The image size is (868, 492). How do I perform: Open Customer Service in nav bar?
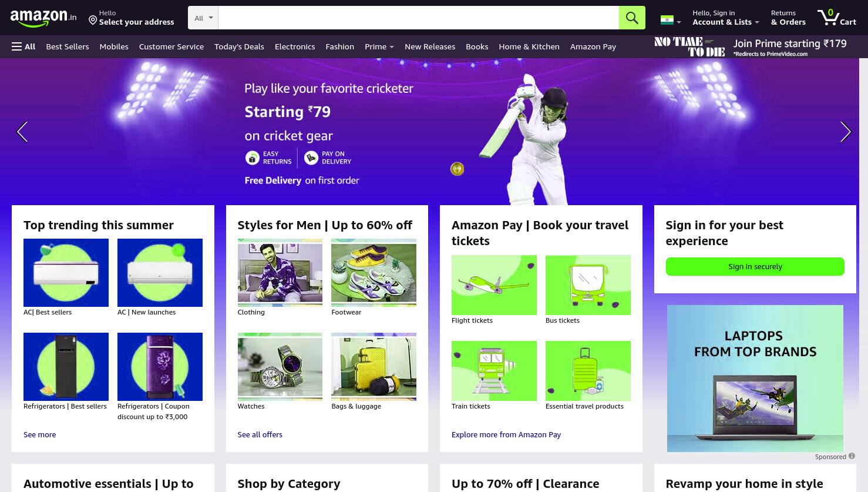tap(171, 46)
